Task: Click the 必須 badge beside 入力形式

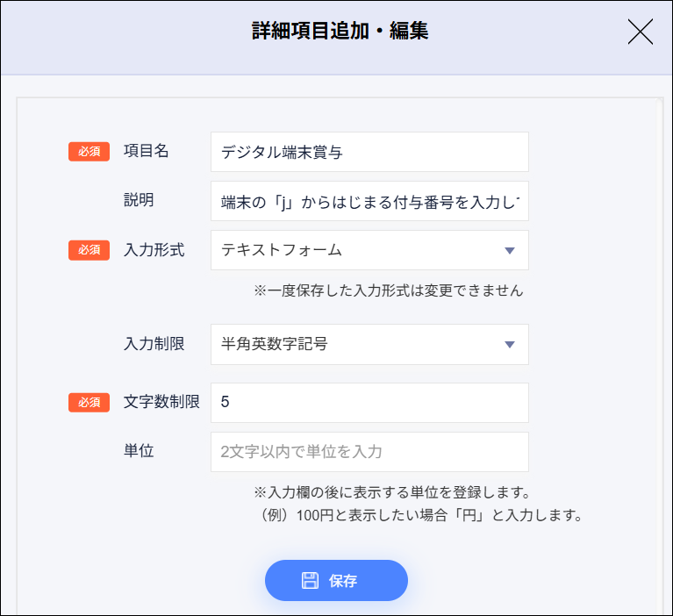Action: click(89, 250)
